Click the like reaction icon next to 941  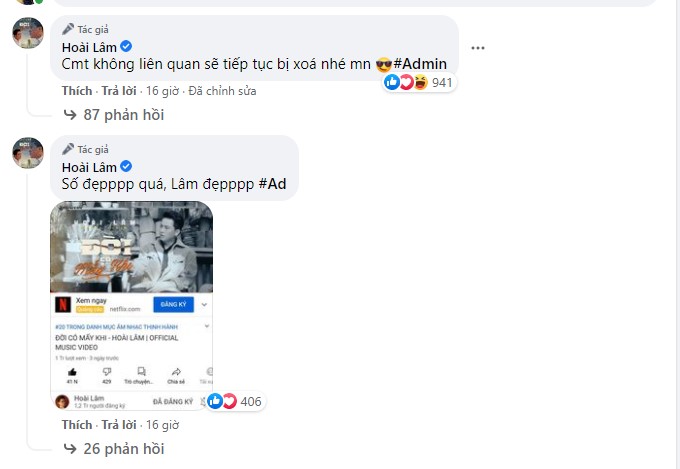(x=392, y=82)
